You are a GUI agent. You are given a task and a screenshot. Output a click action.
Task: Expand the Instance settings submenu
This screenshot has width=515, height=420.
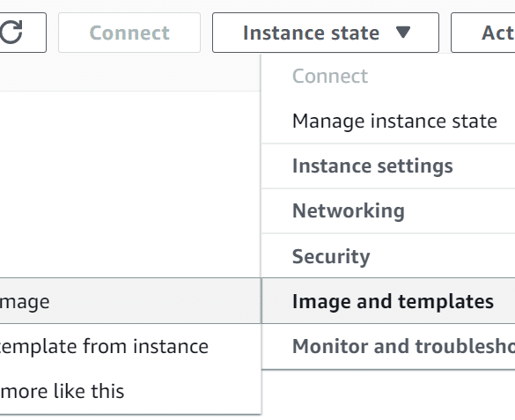388,166
